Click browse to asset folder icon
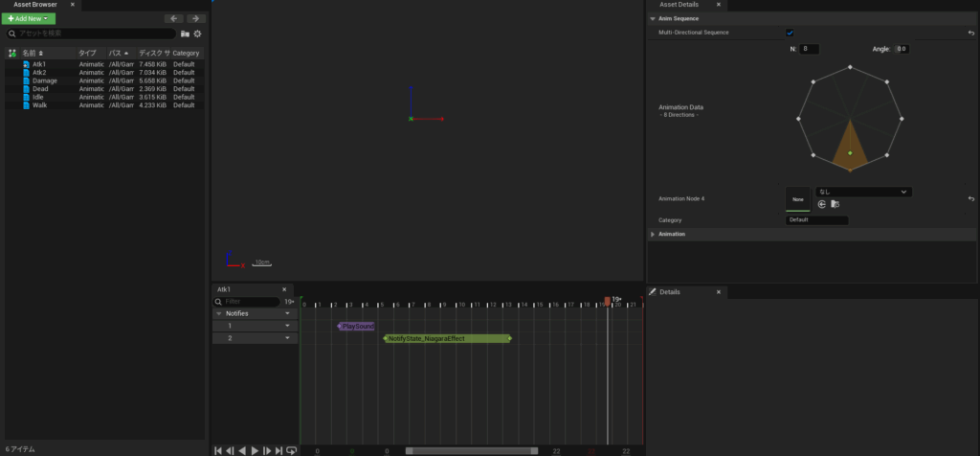This screenshot has height=456, width=980. 835,204
